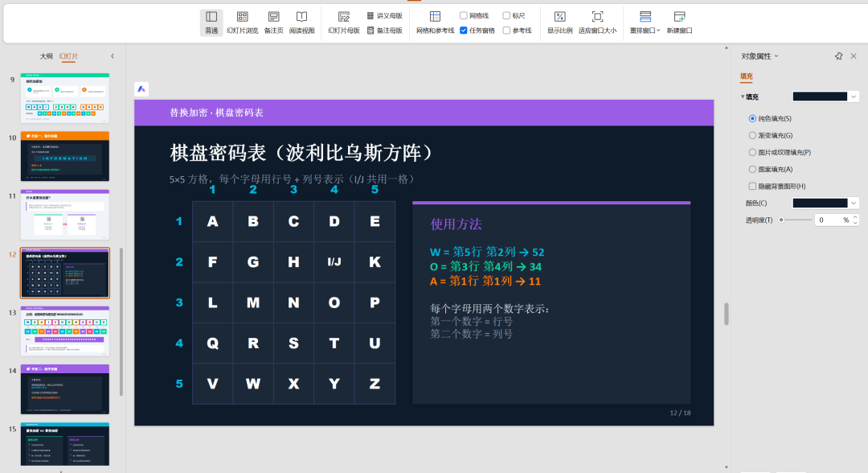
Task: Click 适应窗口大小 fit to window
Action: pos(597,23)
